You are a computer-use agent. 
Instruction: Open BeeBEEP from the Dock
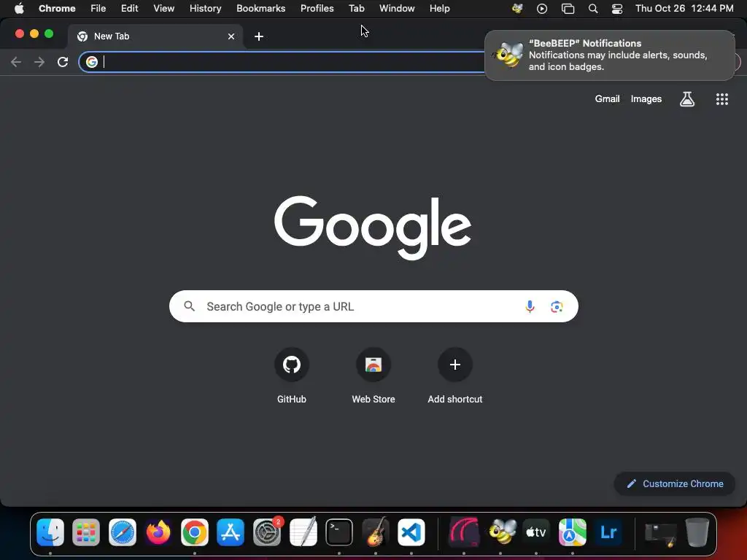pyautogui.click(x=502, y=532)
